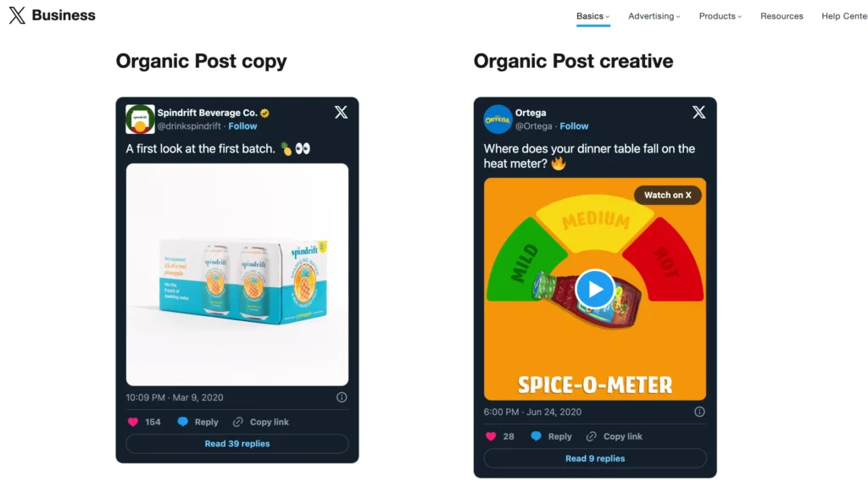Open the X Business logo homepage
This screenshot has height=482, width=868.
point(52,15)
